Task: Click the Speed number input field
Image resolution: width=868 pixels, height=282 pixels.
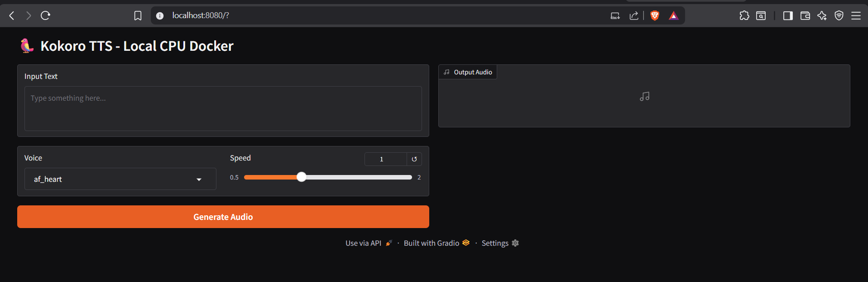Action: pos(386,159)
